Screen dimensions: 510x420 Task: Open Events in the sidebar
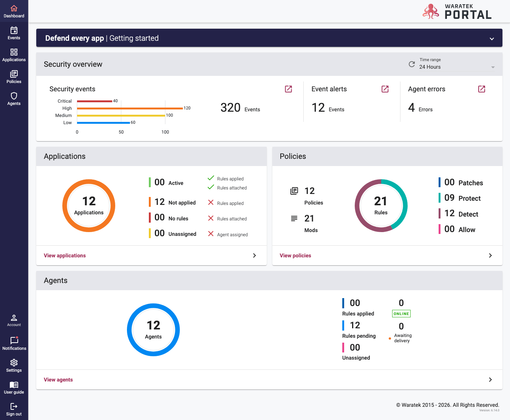click(14, 33)
